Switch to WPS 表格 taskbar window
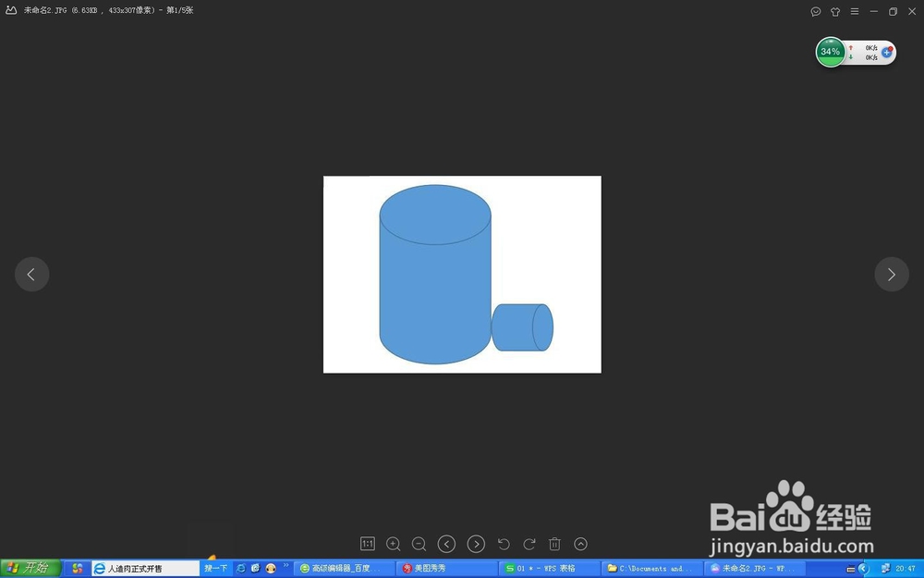The height and width of the screenshot is (578, 924). [x=549, y=569]
